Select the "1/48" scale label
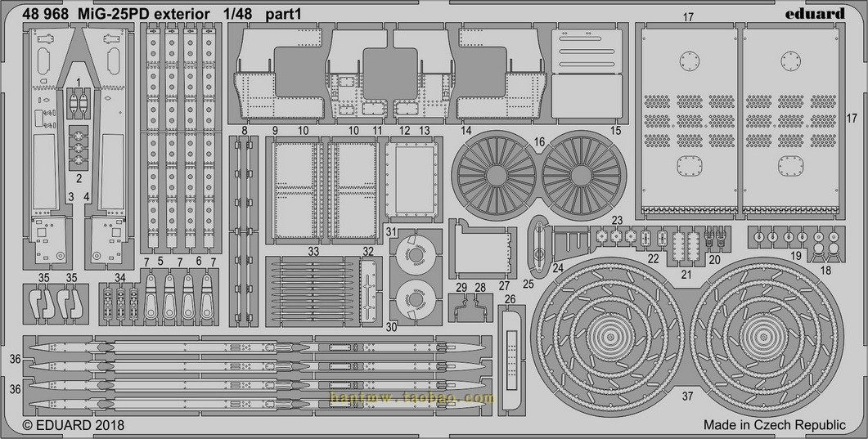Screen dimensions: 868x439 coord(237,13)
